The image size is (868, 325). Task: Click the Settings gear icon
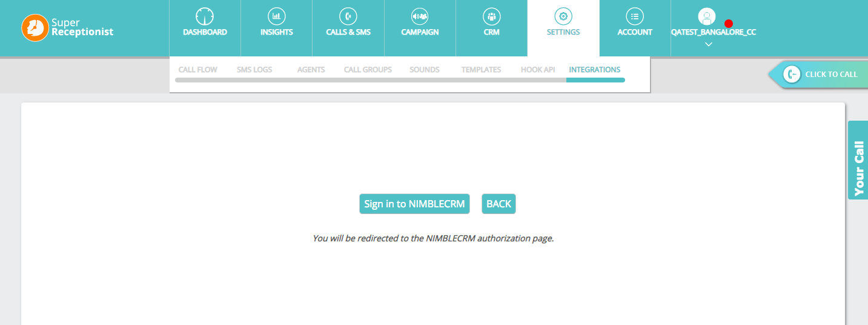563,16
